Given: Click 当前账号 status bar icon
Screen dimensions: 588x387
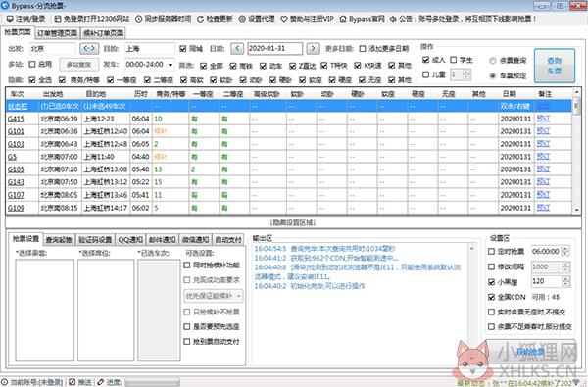Looking at the screenshot, I should pyautogui.click(x=5, y=382).
